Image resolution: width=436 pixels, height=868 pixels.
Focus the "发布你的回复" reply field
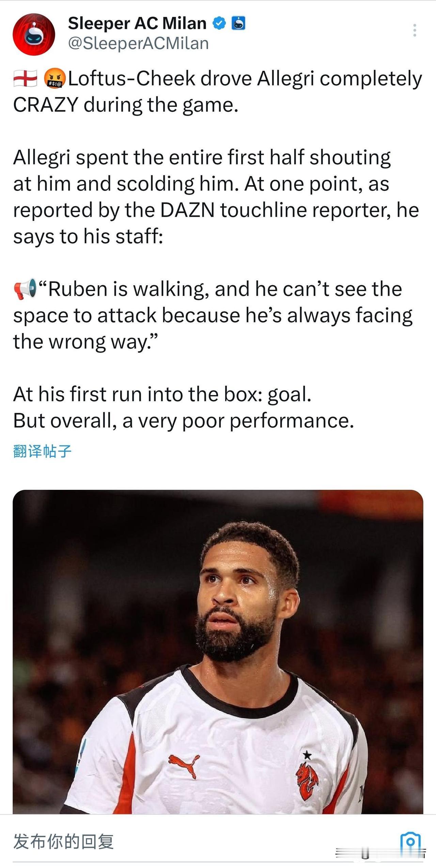pos(63,841)
